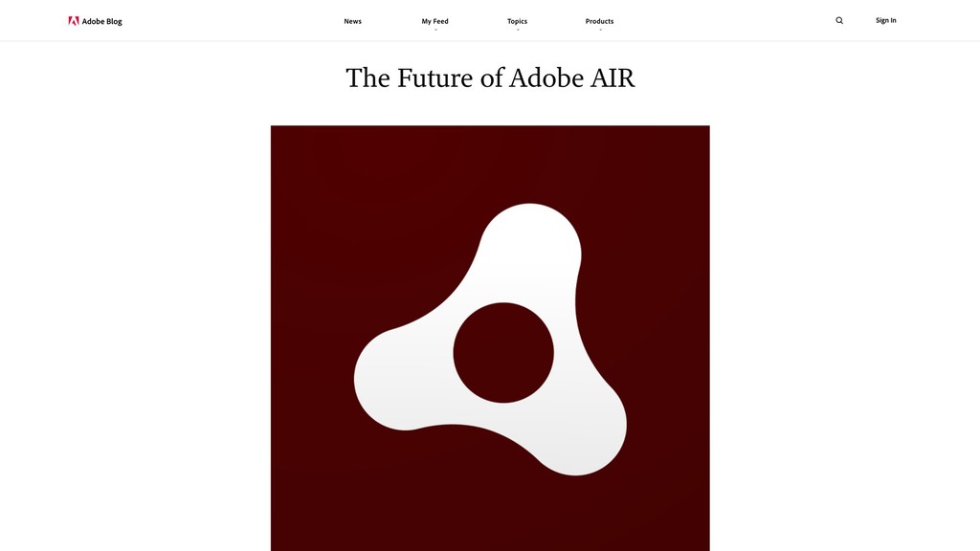Click the white Adobe AIR logo shape
The width and height of the screenshot is (980, 551).
coord(490,340)
